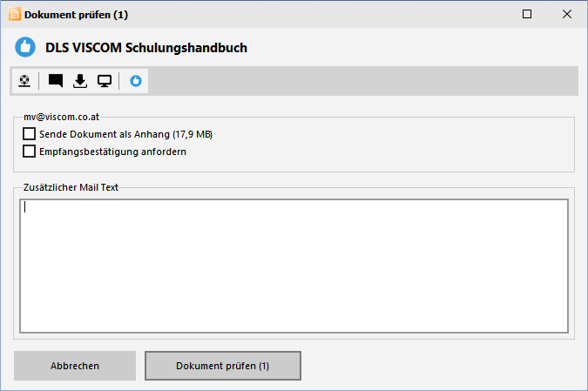Confirm with Dokument prüfen (1) button
Viewport: 588px width, 391px height.
[x=223, y=366]
